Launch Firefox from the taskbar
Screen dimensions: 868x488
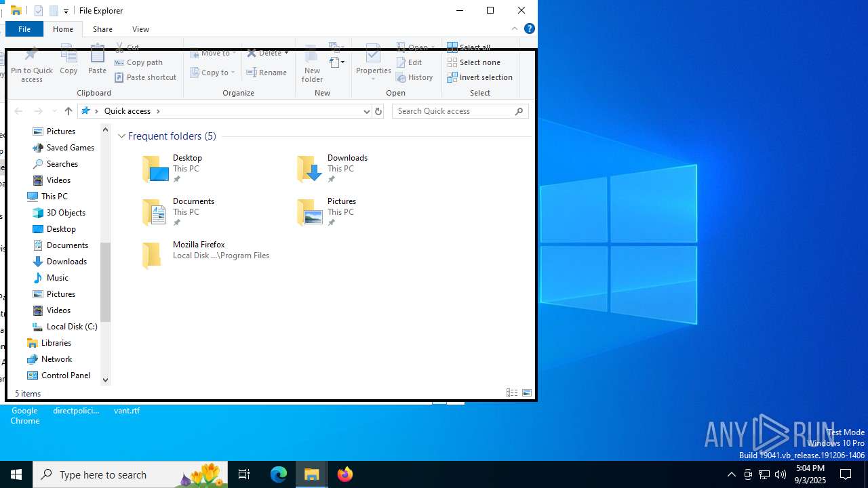pos(345,474)
